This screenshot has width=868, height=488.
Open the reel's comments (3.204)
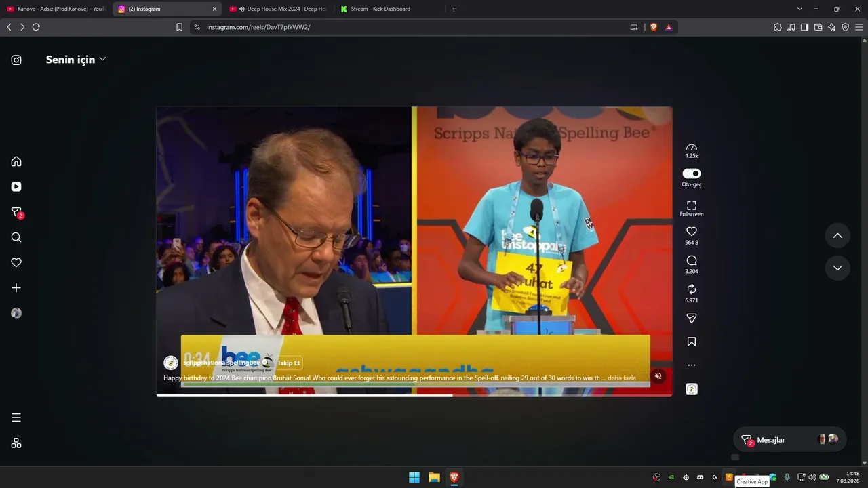[x=692, y=261]
